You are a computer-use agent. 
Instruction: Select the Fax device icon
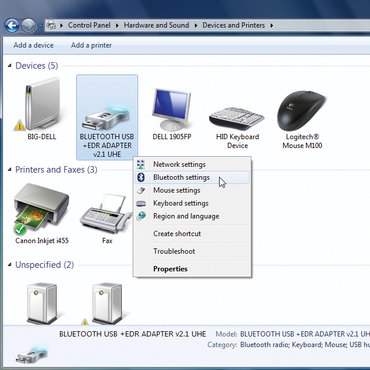click(106, 213)
